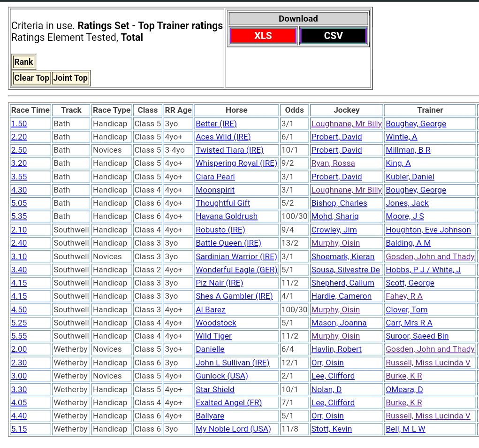This screenshot has height=448, width=479.
Task: Open trainer Wintle, A page
Action: click(401, 137)
